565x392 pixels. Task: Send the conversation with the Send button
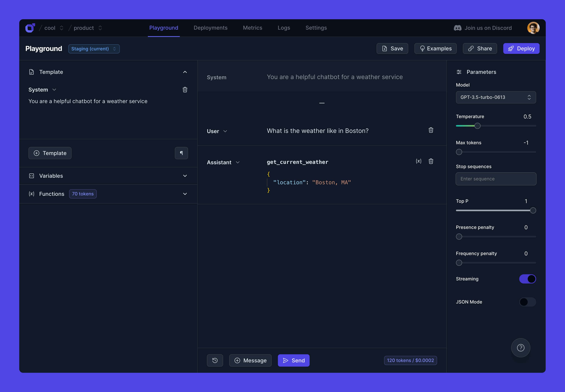[293, 360]
